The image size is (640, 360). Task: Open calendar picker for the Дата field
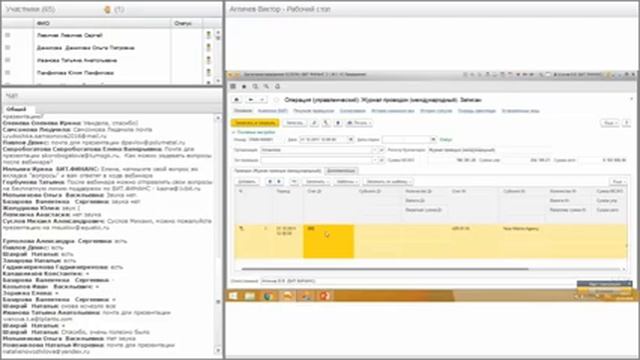tap(350, 140)
